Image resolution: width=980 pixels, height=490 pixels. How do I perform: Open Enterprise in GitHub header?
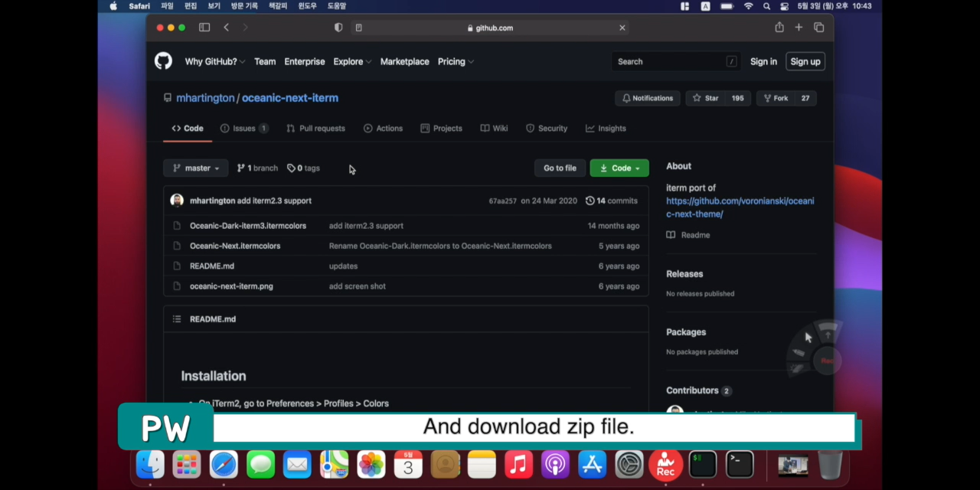pyautogui.click(x=305, y=61)
